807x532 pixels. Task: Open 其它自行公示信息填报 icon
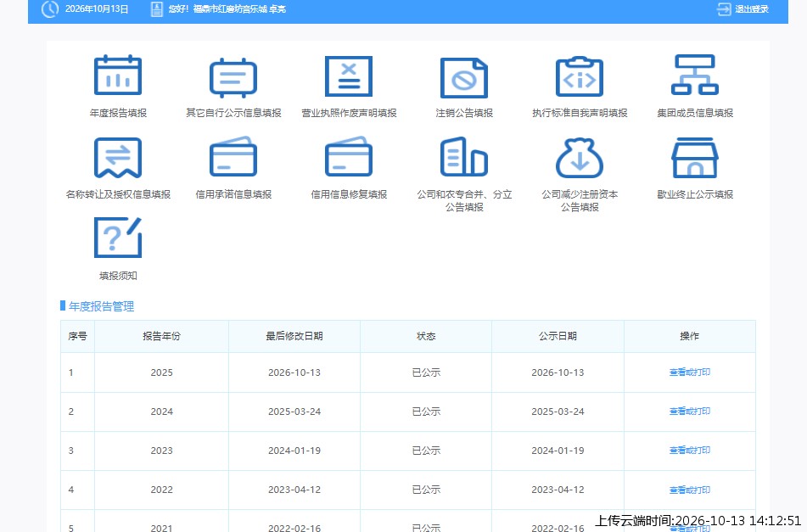tap(233, 77)
